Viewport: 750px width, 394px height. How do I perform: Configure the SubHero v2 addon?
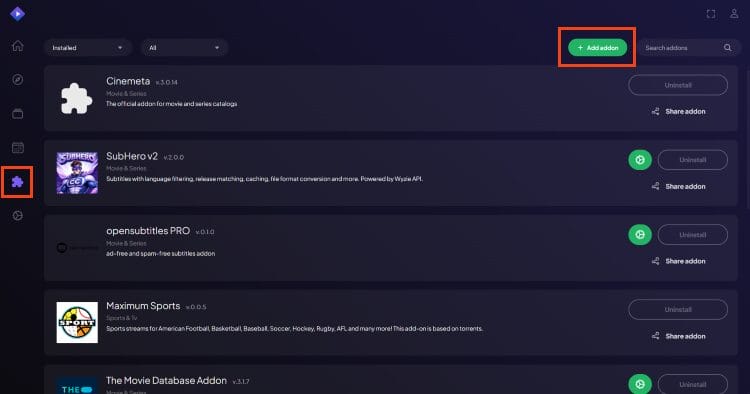click(x=640, y=160)
